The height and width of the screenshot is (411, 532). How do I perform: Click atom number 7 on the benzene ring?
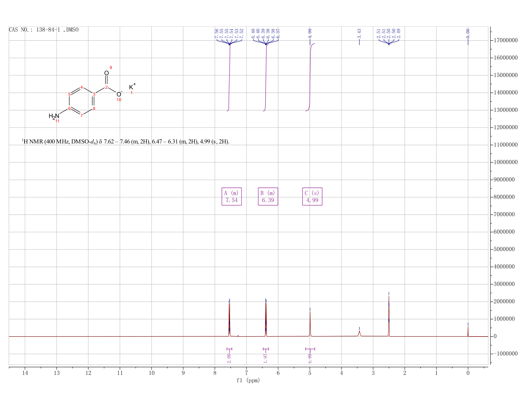pos(82,115)
